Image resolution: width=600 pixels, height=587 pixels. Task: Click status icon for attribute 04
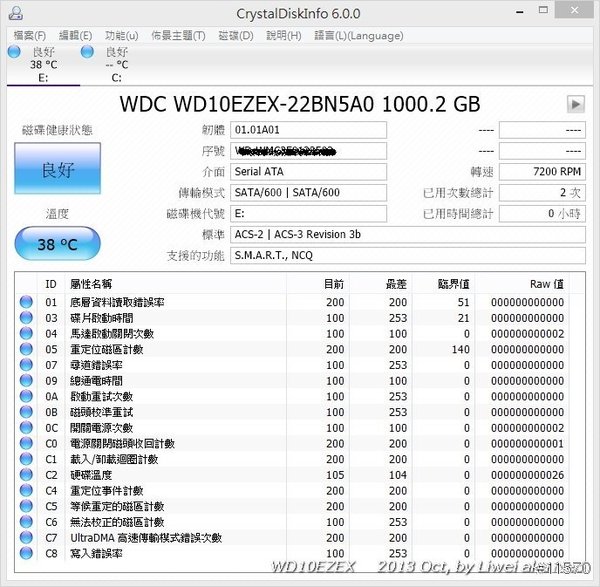(x=26, y=333)
